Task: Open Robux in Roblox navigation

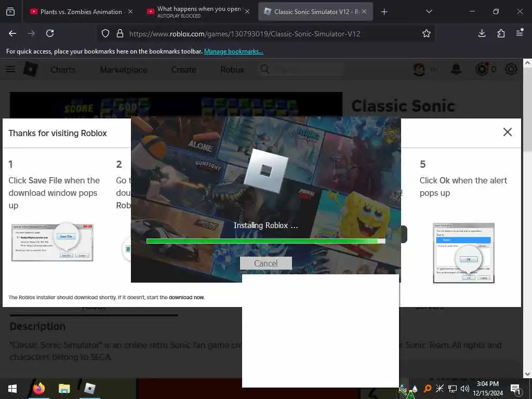Action: click(x=232, y=70)
